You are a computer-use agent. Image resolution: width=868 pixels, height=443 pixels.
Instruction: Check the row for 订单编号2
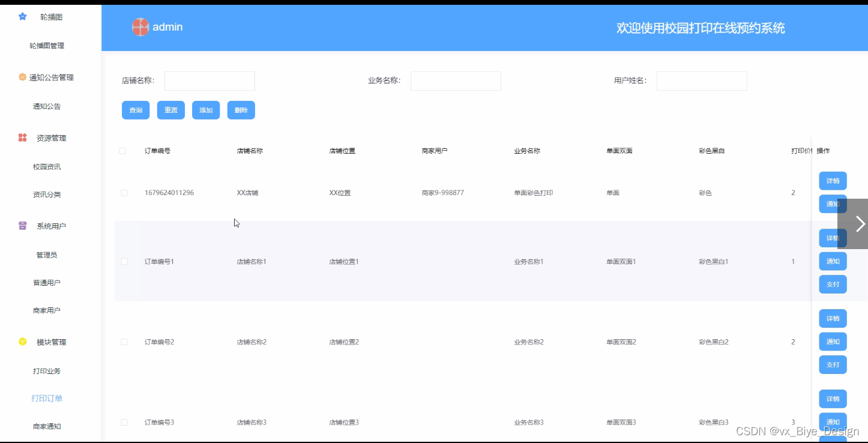[124, 342]
